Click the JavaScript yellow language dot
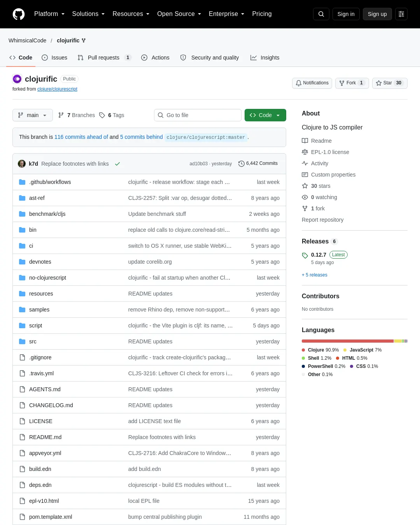 click(x=345, y=350)
